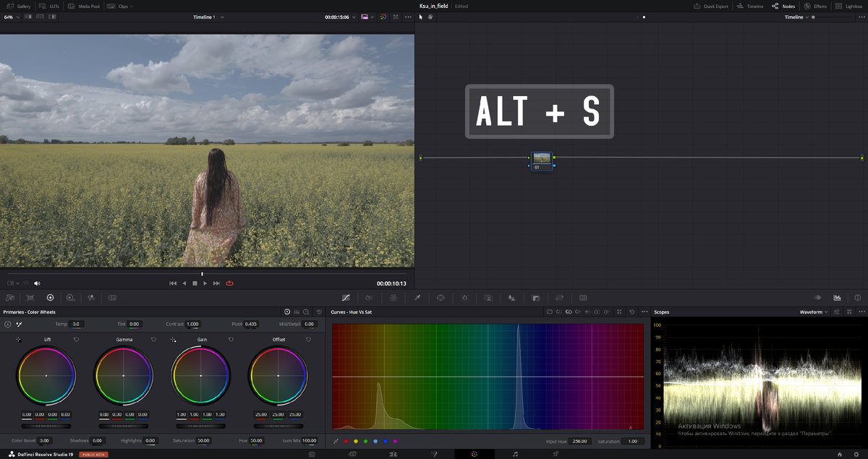Image resolution: width=868 pixels, height=459 pixels.
Task: Open Color Wheels palette
Action: [x=50, y=297]
